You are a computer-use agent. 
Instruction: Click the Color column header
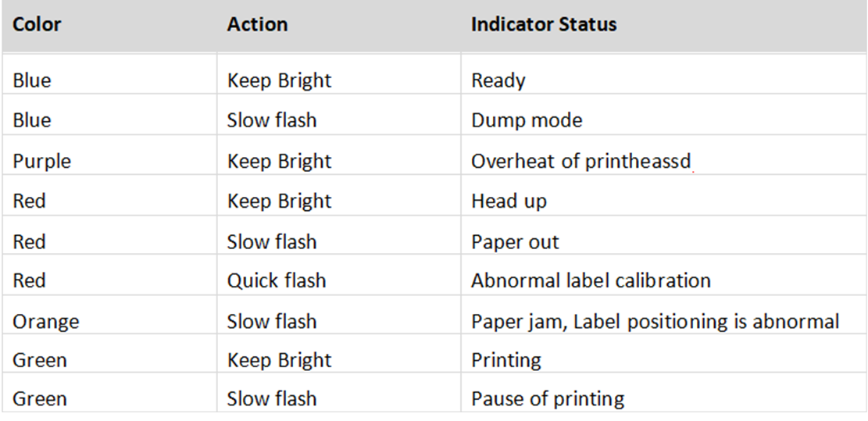tap(37, 24)
